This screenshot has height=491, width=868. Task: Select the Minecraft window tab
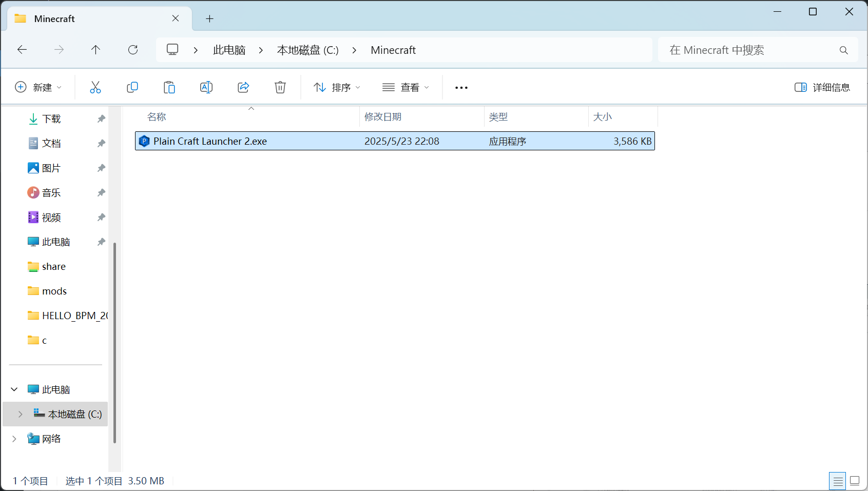click(x=100, y=18)
